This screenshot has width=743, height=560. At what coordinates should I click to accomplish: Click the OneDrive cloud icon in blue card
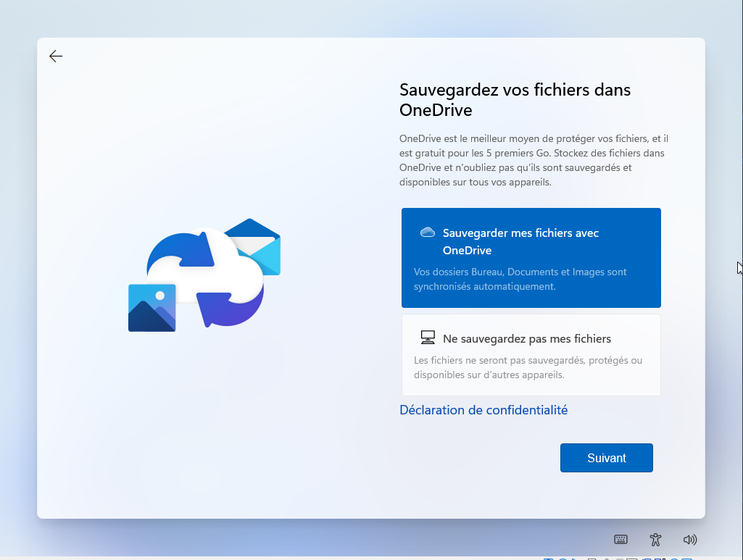click(x=428, y=232)
